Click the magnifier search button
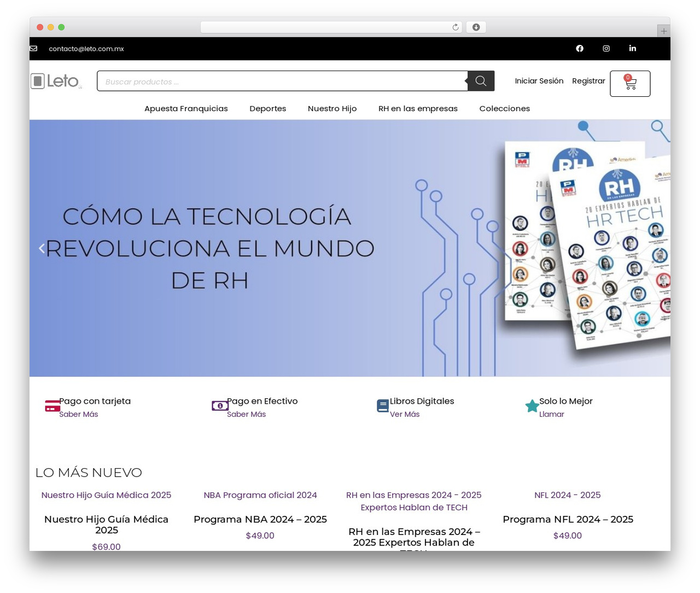Image resolution: width=700 pixels, height=593 pixels. [x=481, y=81]
